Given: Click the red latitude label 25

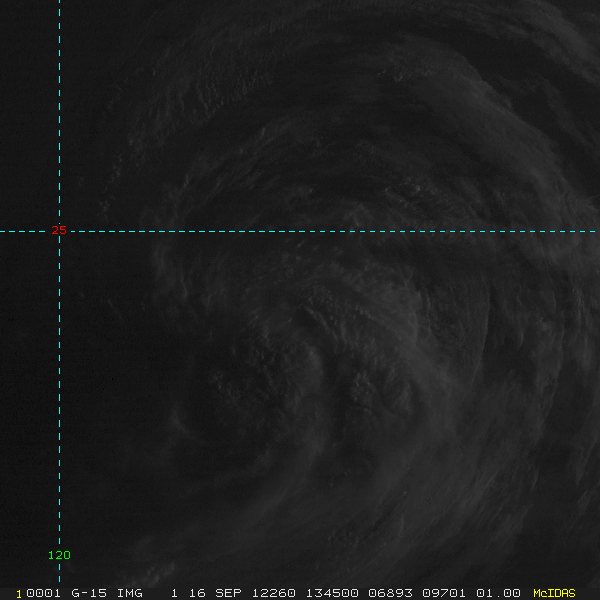Looking at the screenshot, I should coord(59,230).
